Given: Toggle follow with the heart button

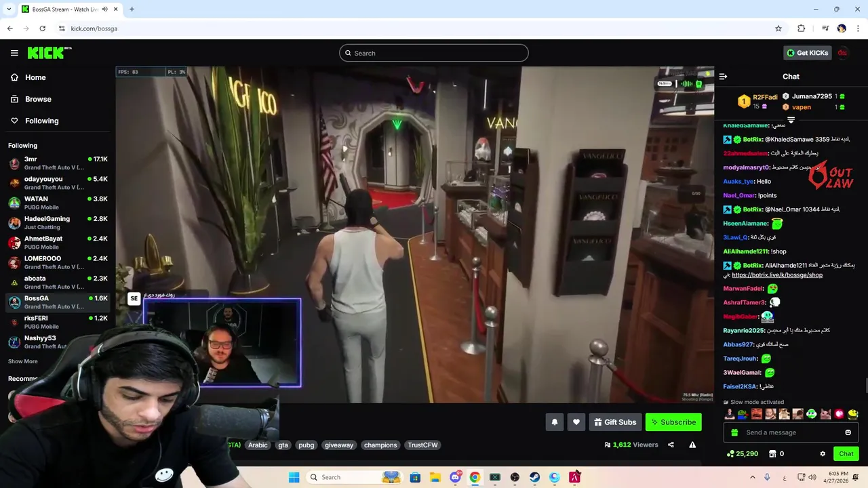Looking at the screenshot, I should click(576, 422).
